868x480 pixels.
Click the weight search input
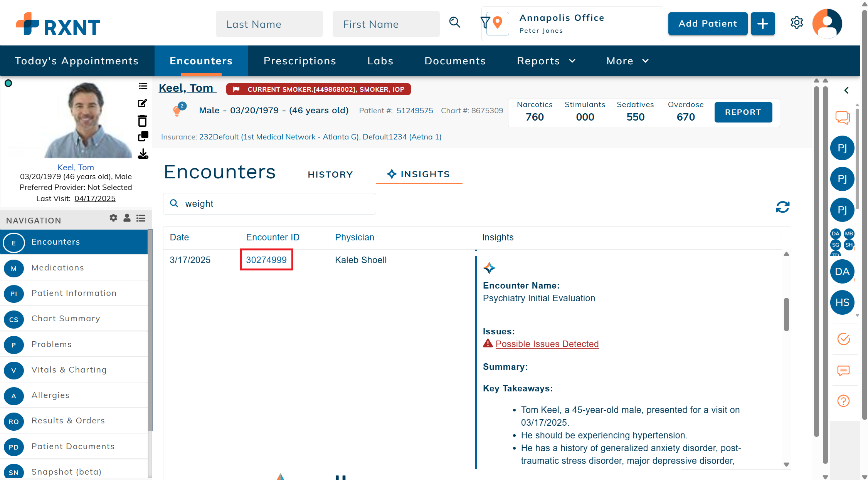[x=269, y=204]
